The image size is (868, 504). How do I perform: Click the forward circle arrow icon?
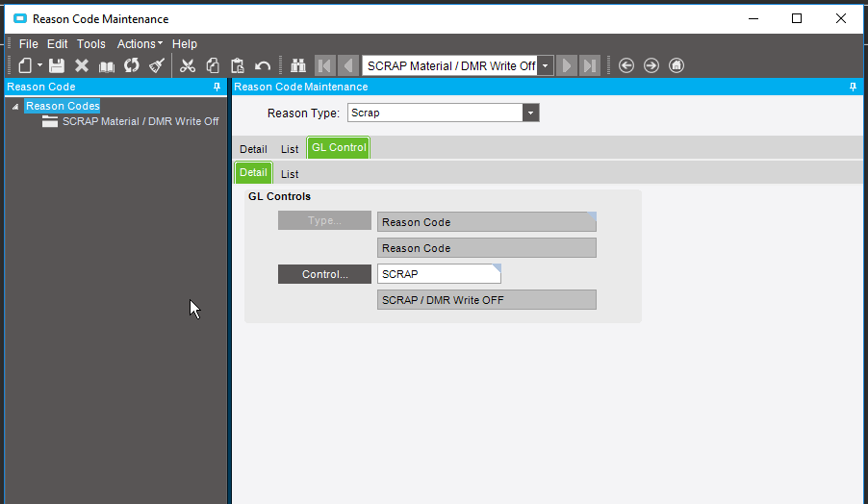[x=651, y=65]
